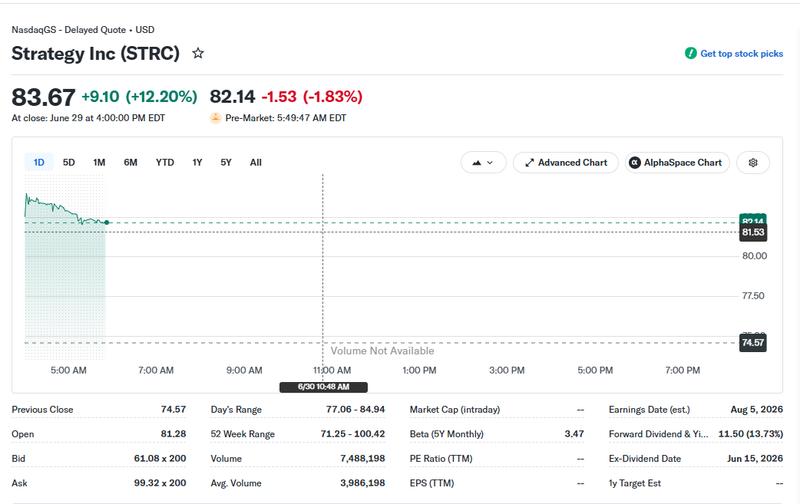Image resolution: width=800 pixels, height=504 pixels.
Task: Click the AlphaSpace logo icon
Action: (x=635, y=163)
